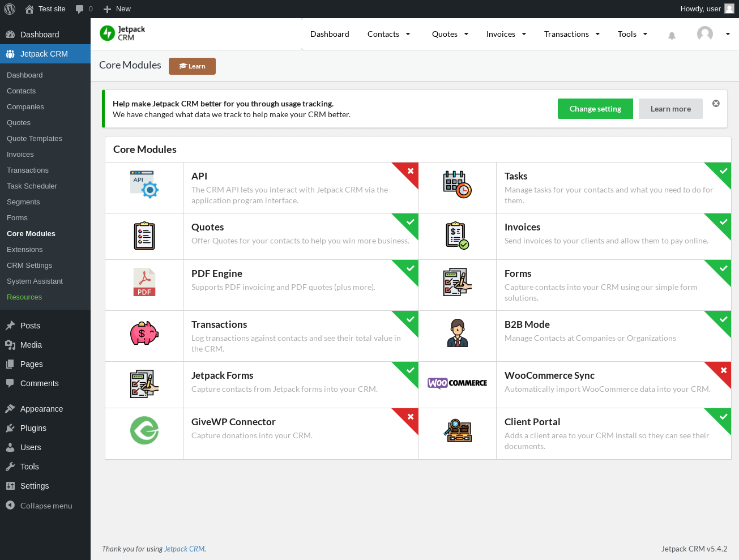
Task: Click the Transactions piggy bank icon
Action: (144, 333)
